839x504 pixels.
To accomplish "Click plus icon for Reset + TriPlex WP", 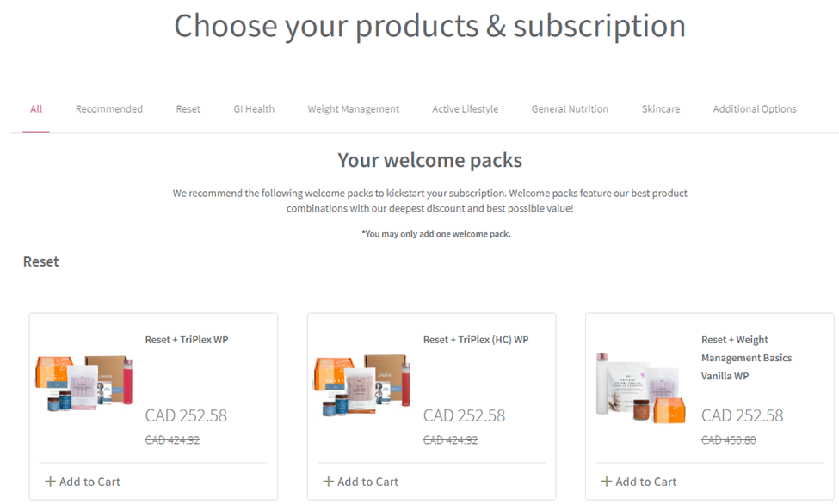I will click(50, 482).
